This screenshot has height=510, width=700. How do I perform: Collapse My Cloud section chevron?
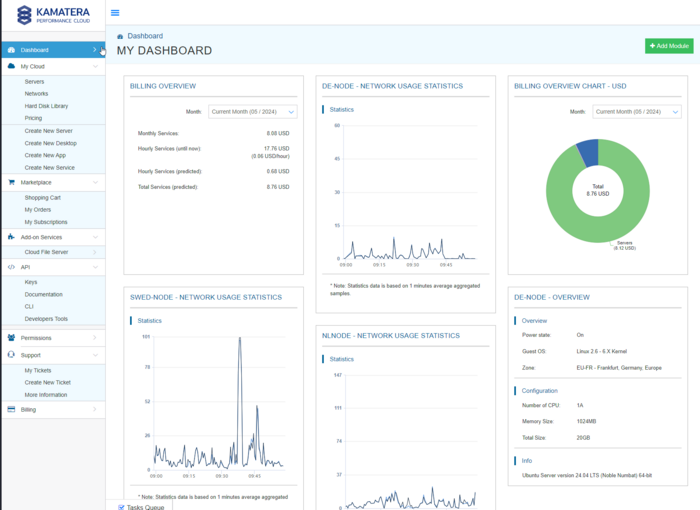(x=95, y=66)
